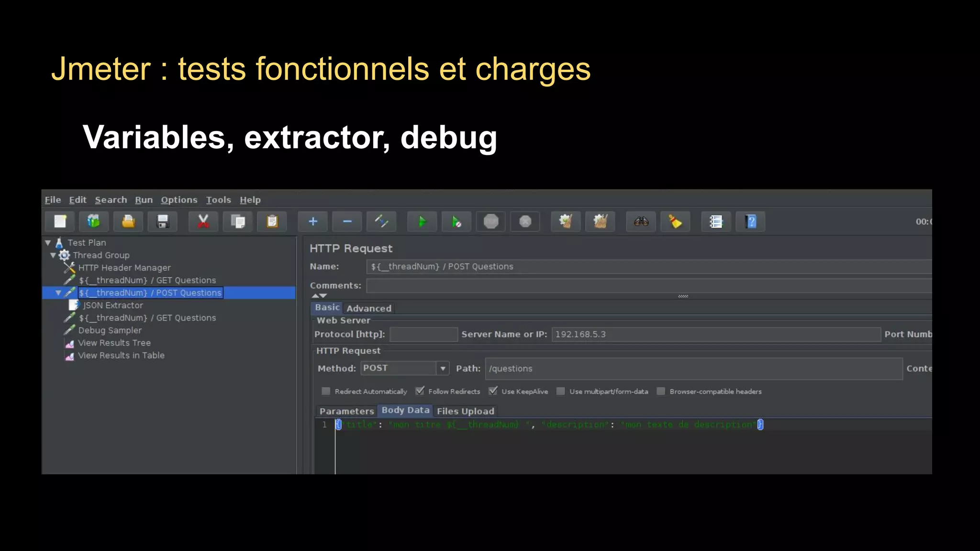Switch to the Parameters tab

click(346, 411)
